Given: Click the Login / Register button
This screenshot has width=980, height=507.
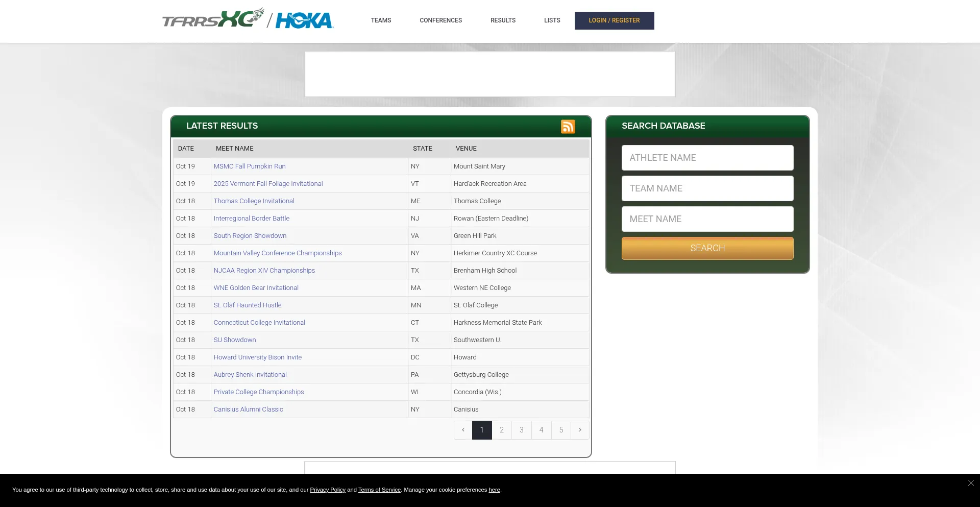Looking at the screenshot, I should tap(614, 20).
